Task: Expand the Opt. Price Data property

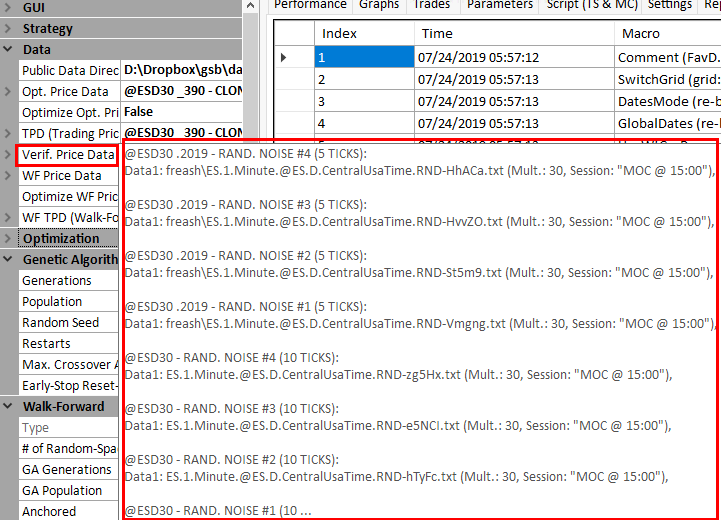Action: (x=9, y=92)
